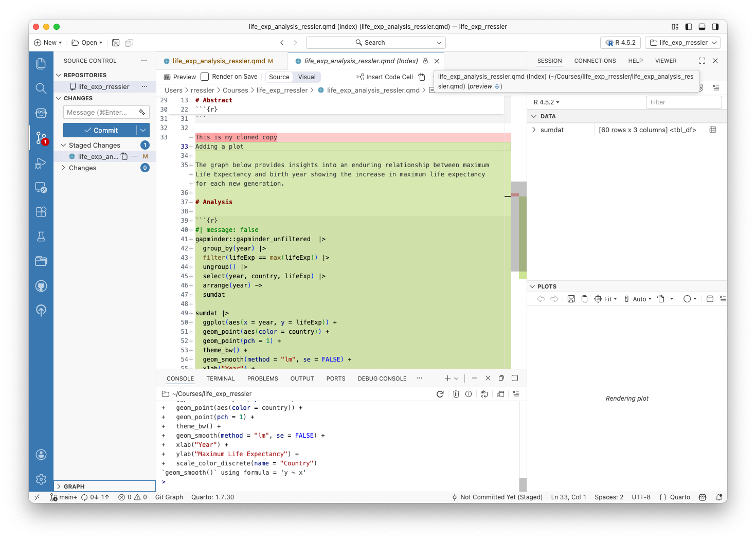Viewport: 756px width, 541px height.
Task: Open the R 4.5.2 interpreter dropdown
Action: click(x=620, y=42)
